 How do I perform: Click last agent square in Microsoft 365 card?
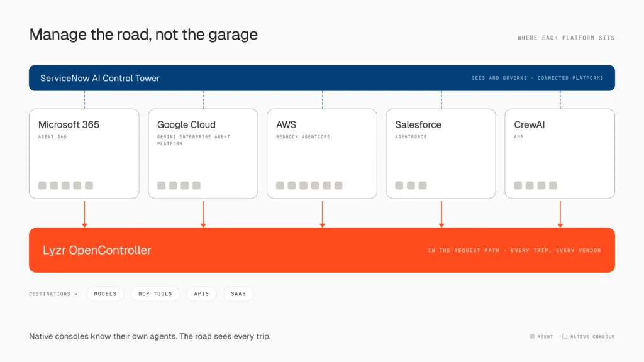coord(89,185)
